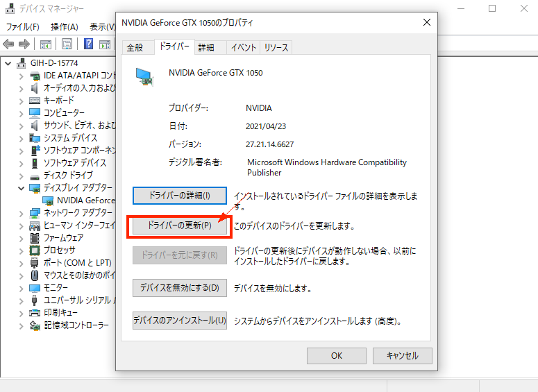This screenshot has height=392, width=538.
Task: Expand the ネットワーク アダプター node
Action: tap(22, 214)
